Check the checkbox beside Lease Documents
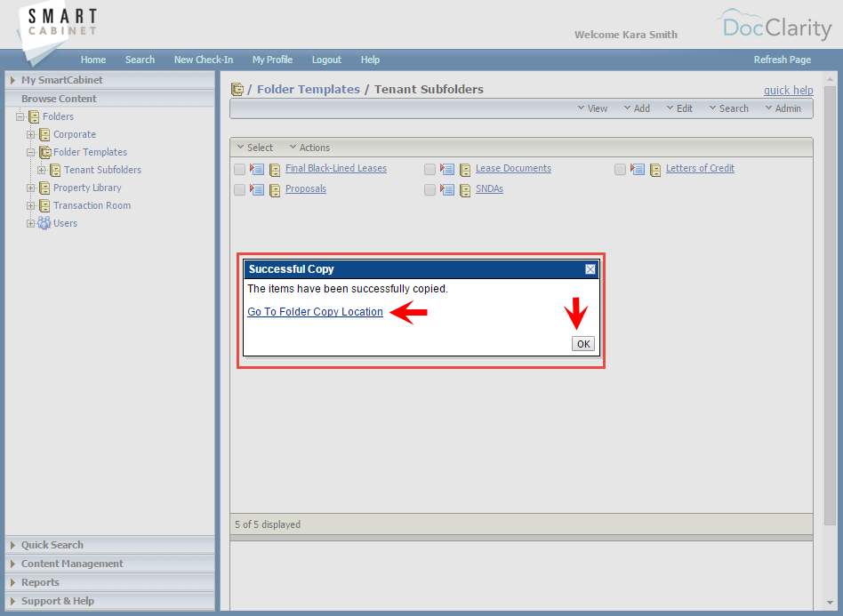The image size is (843, 616). click(430, 169)
